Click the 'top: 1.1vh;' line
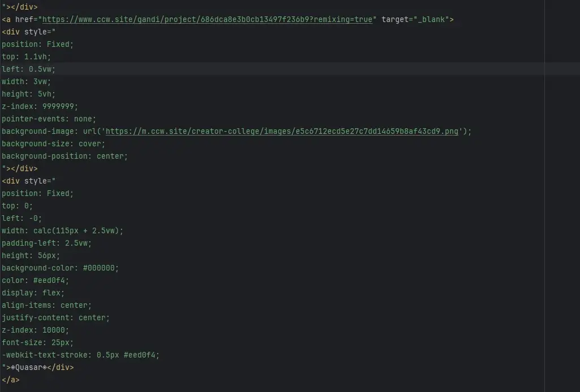Image resolution: width=580 pixels, height=392 pixels. (x=26, y=57)
